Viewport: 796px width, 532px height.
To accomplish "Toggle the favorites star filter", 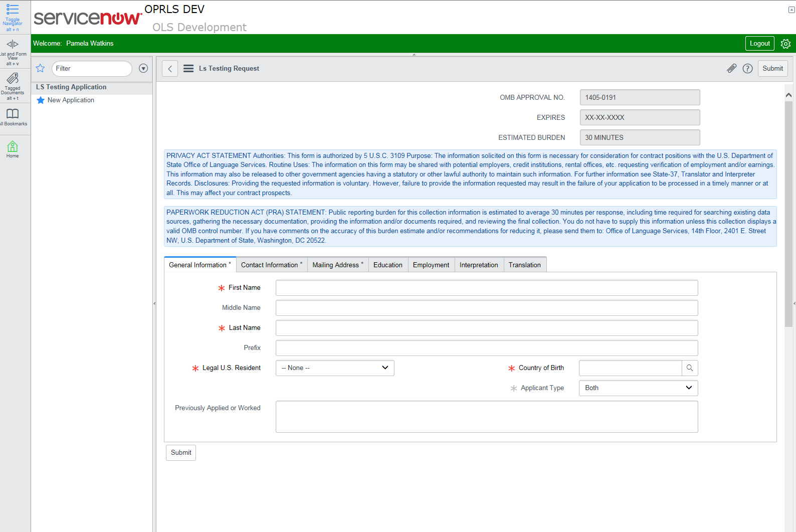I will click(x=41, y=68).
